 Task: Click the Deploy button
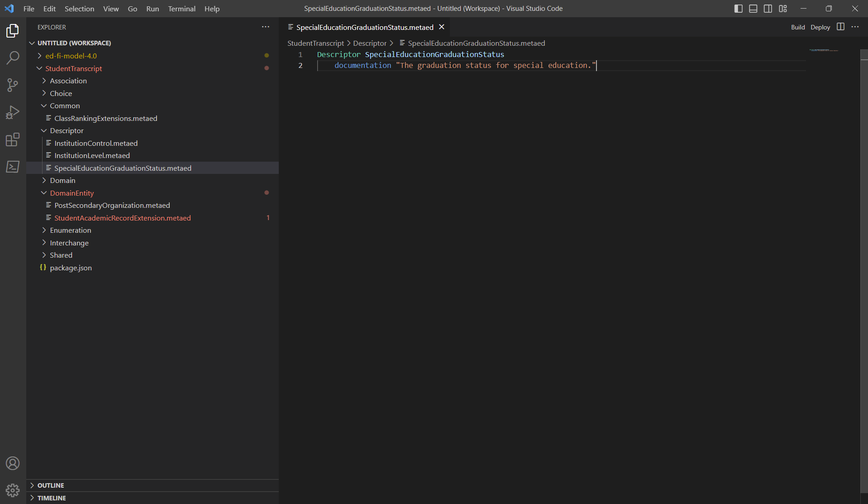(820, 27)
